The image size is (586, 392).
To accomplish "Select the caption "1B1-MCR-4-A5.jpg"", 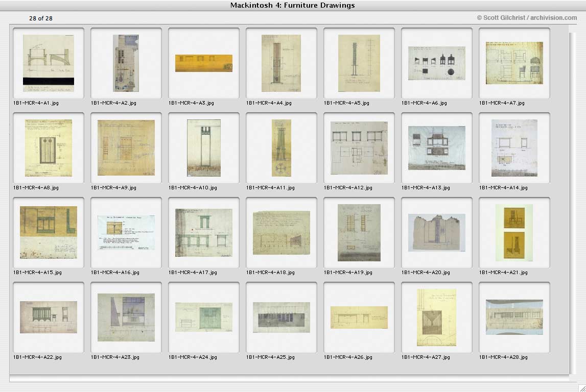I will click(347, 103).
